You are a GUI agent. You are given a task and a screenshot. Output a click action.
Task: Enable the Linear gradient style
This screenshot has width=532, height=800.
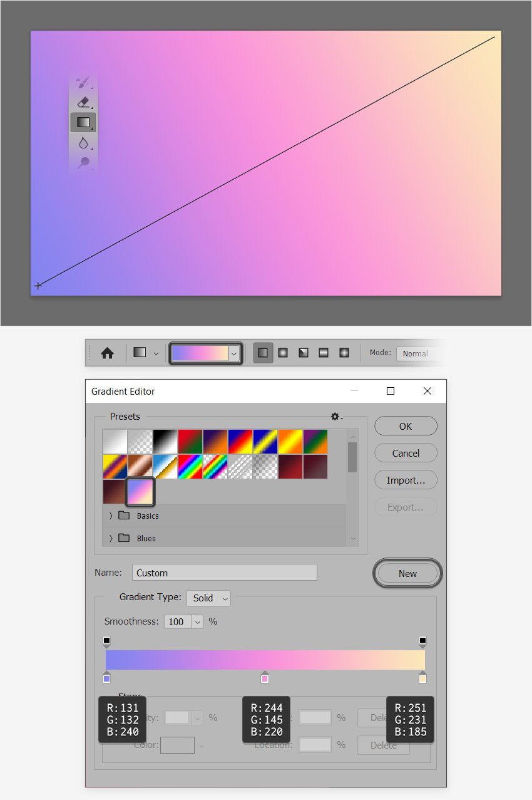pos(263,353)
